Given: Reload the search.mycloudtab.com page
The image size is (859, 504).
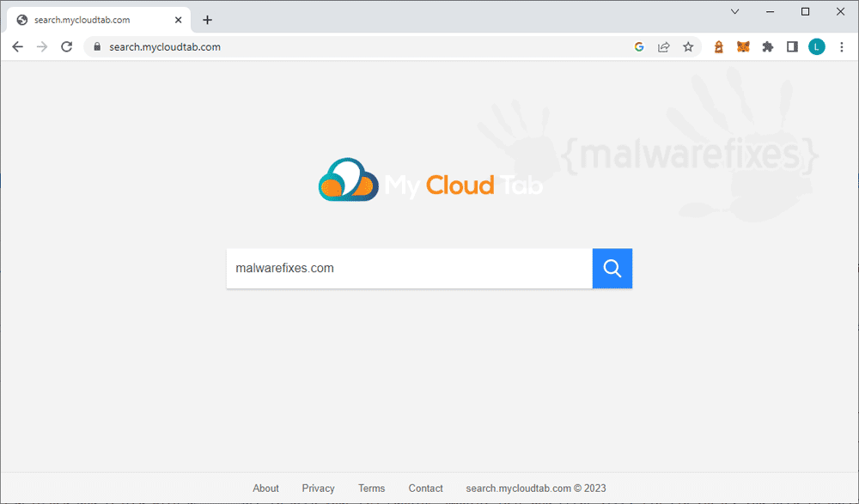Looking at the screenshot, I should coord(67,47).
